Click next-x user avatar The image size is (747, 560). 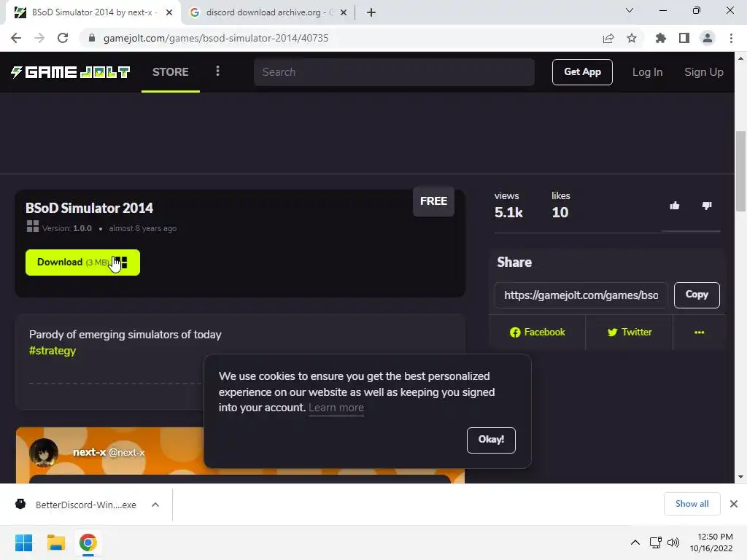[44, 452]
